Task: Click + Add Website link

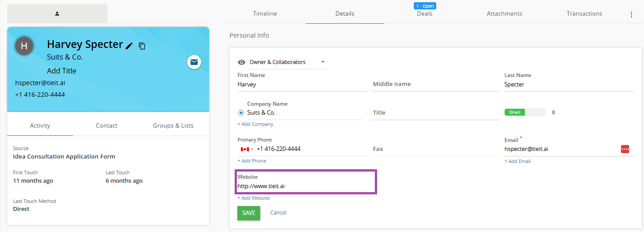Action: [253, 198]
